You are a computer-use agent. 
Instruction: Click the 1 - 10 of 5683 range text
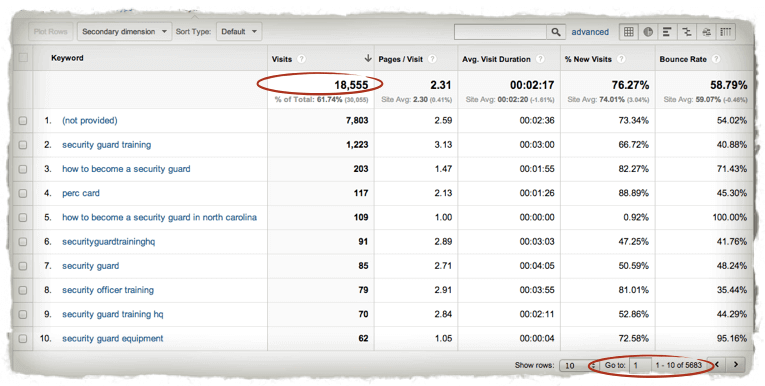tap(679, 365)
